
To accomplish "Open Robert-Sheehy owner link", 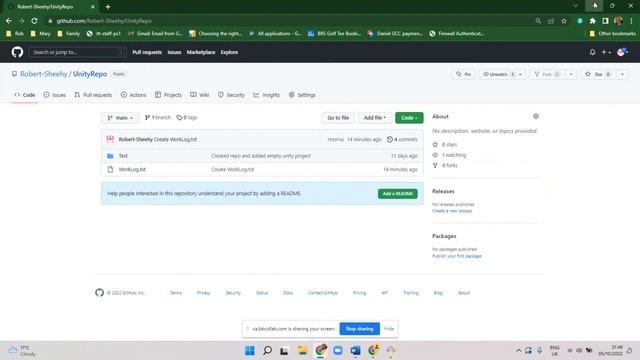I will pos(44,74).
